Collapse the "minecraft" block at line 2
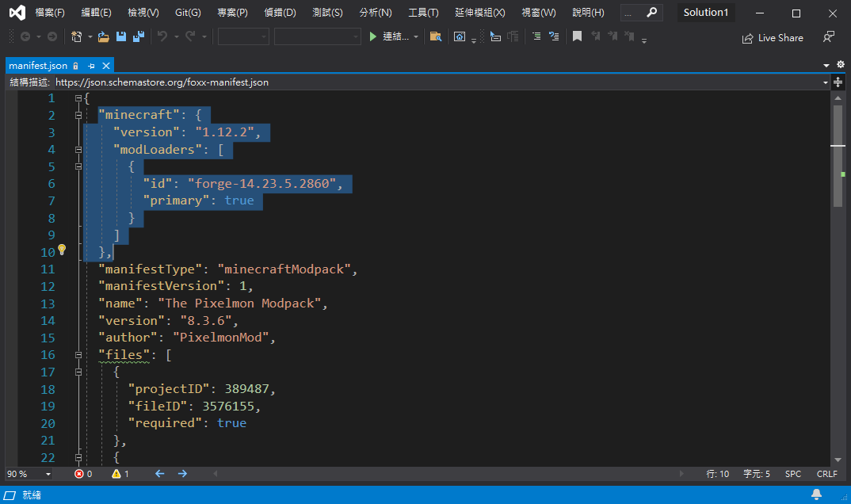851x504 pixels. pos(78,115)
